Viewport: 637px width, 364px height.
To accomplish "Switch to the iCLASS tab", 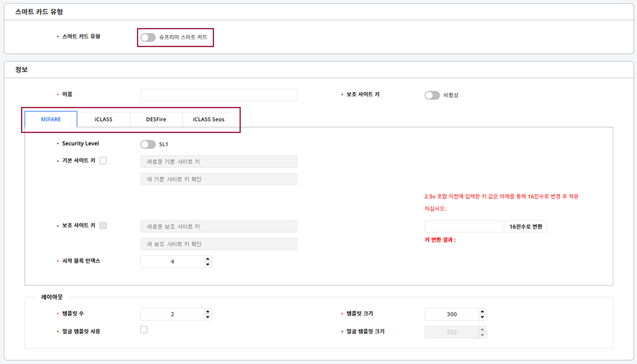I will pyautogui.click(x=103, y=120).
